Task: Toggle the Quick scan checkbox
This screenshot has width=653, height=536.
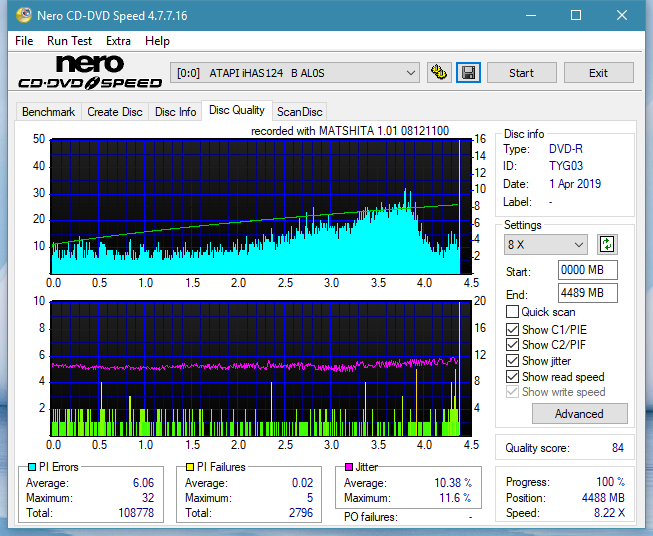Action: point(512,312)
